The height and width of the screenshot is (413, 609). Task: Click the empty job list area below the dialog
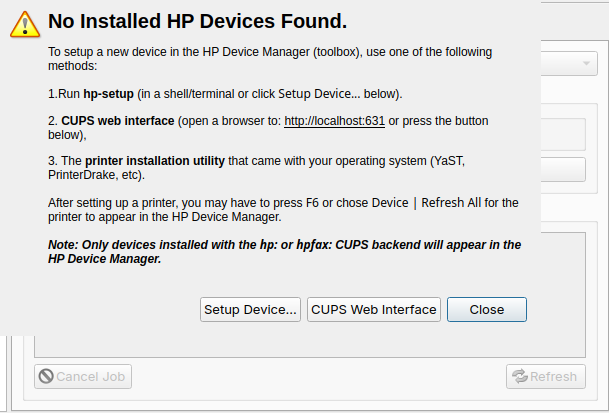(x=300, y=345)
